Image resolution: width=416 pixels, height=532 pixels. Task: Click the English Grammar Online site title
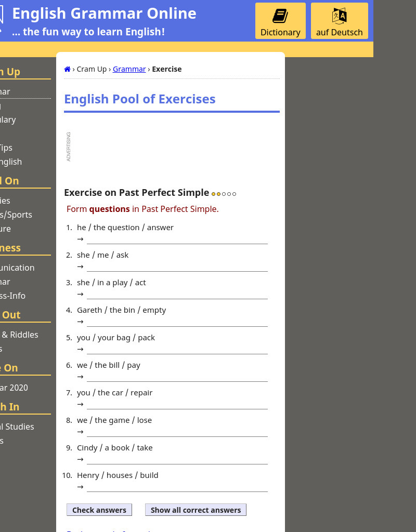[104, 14]
